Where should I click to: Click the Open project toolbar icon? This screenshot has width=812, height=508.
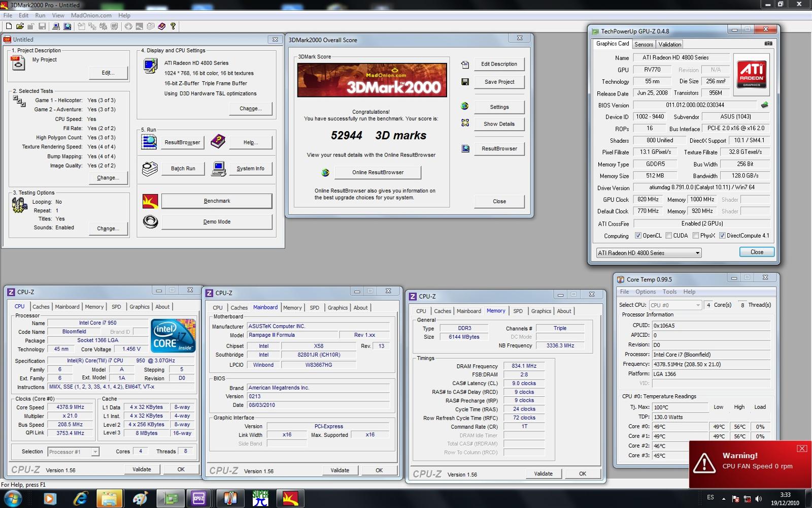pos(20,26)
